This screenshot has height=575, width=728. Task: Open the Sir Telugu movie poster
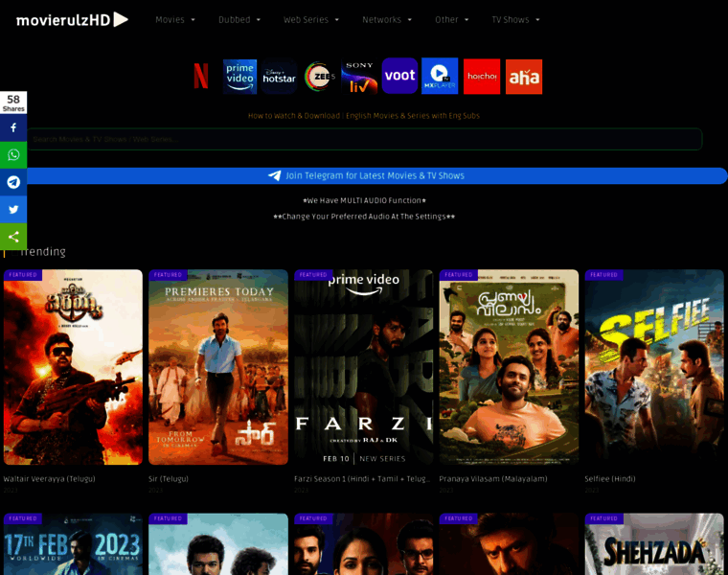(218, 367)
